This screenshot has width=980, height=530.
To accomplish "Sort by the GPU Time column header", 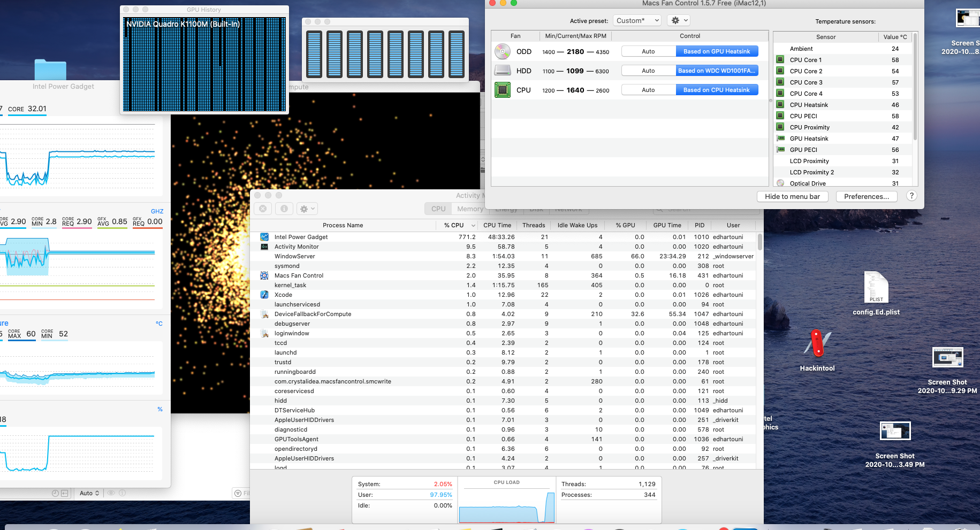I will [667, 225].
